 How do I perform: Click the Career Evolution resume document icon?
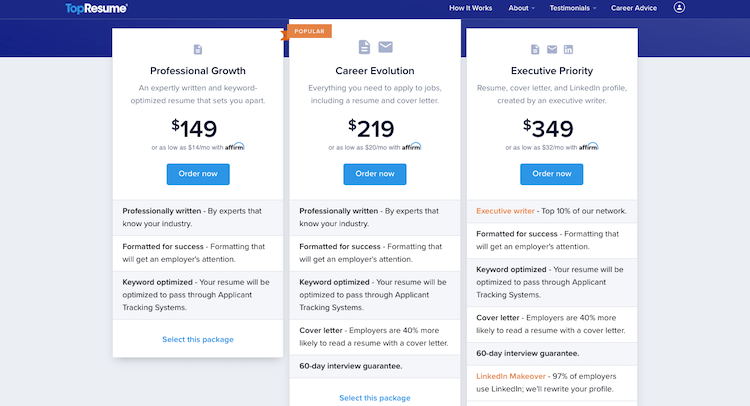click(364, 47)
